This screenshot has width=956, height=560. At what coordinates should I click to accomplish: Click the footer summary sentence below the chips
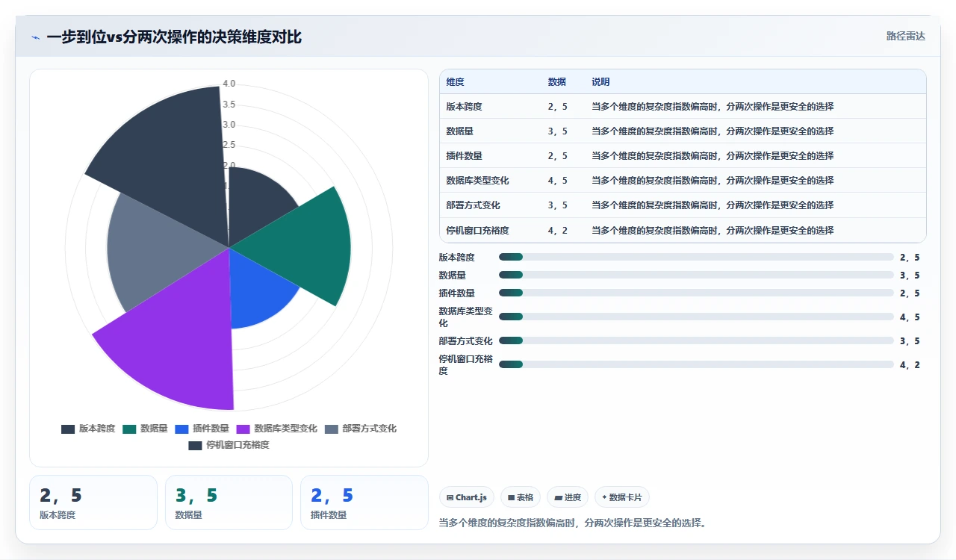(x=572, y=523)
